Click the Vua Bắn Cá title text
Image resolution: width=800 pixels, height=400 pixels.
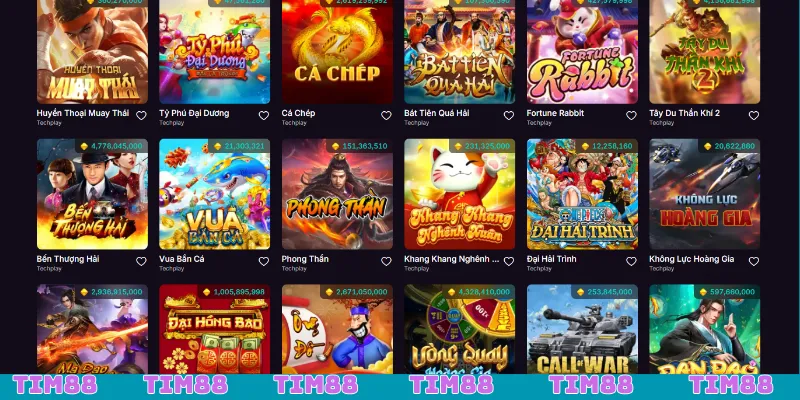point(182,259)
